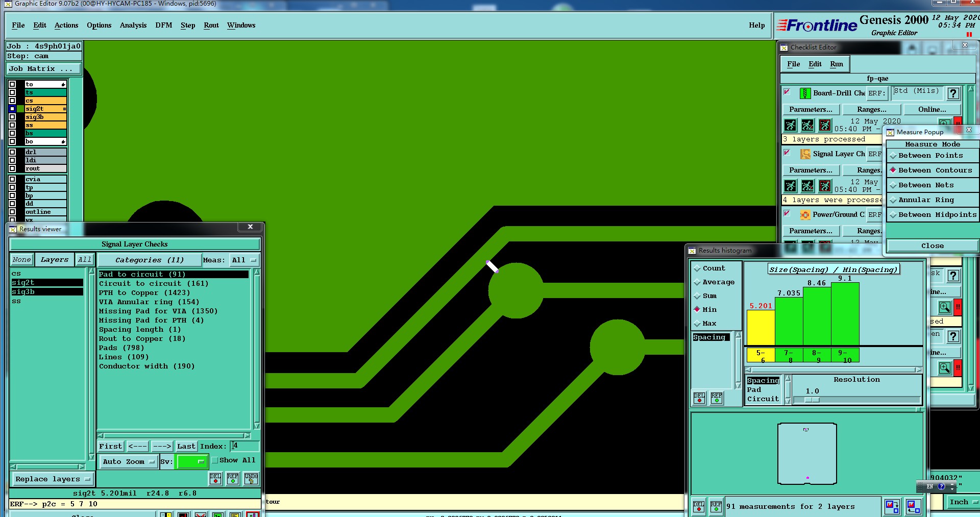This screenshot has height=517, width=980.
Task: Click DEL icon in Results viewer
Action: (215, 478)
